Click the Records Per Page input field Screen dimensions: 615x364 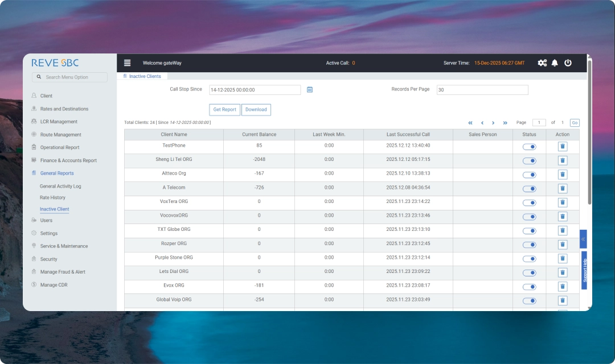[x=482, y=90]
